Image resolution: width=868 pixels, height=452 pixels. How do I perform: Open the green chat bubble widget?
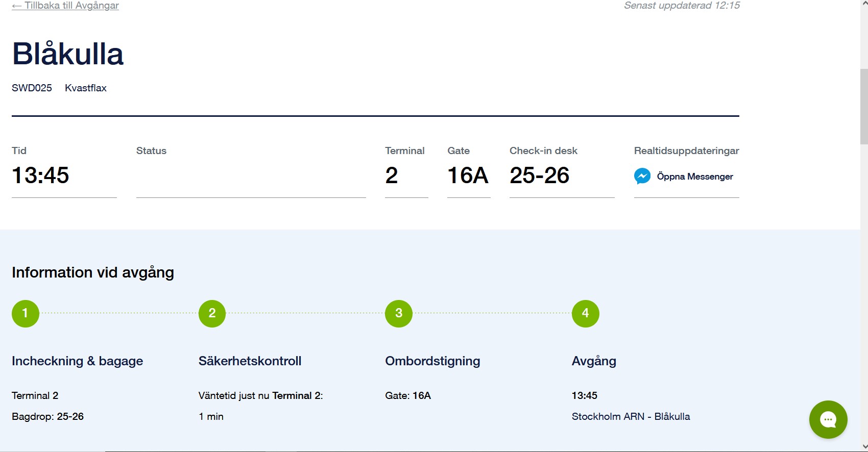coord(828,419)
